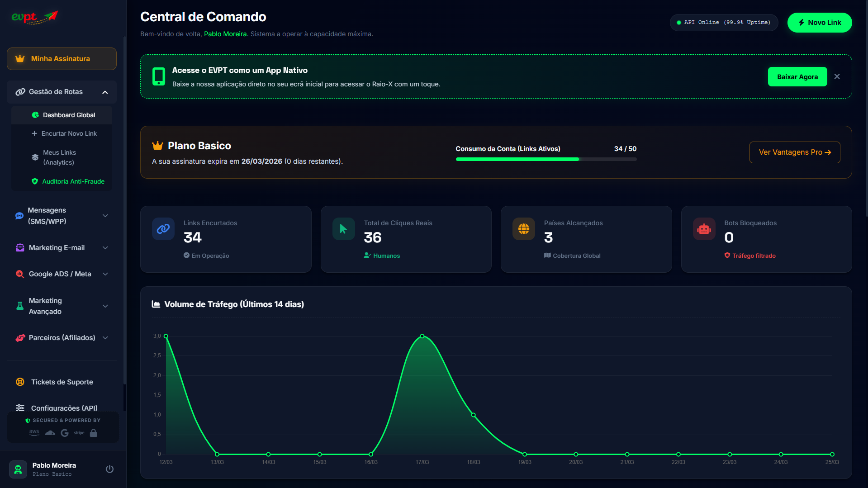The width and height of the screenshot is (868, 488).
Task: Click the Novo Link button
Action: pyautogui.click(x=819, y=23)
